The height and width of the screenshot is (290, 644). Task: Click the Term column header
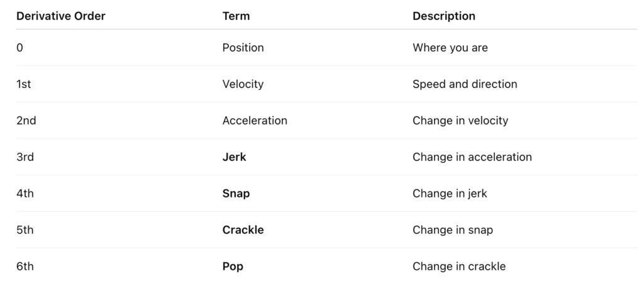click(x=236, y=16)
